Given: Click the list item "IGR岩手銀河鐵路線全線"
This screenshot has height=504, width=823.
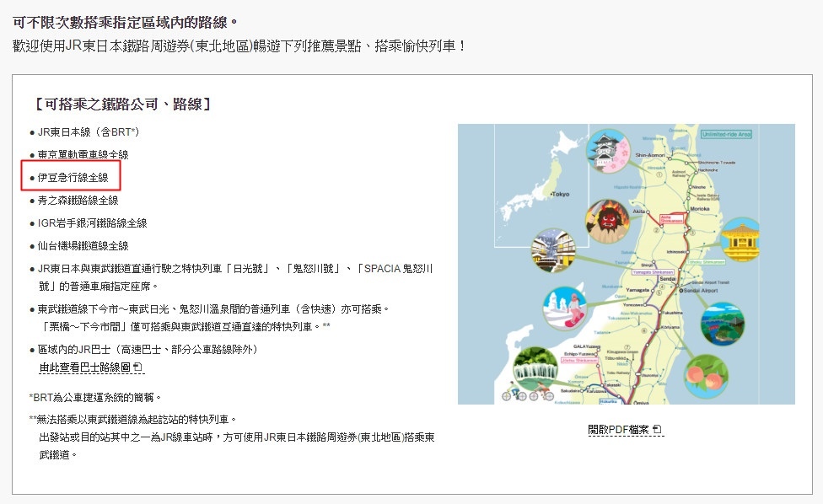Looking at the screenshot, I should pos(93,223).
